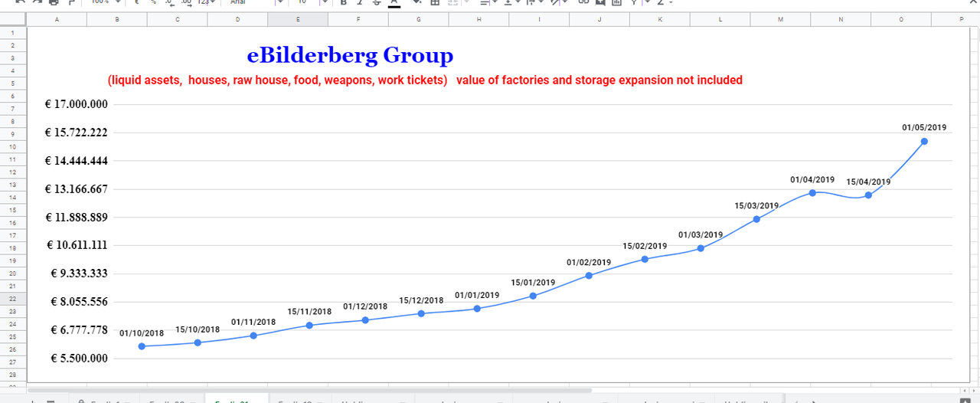
Task: Select column M header
Action: (x=780, y=19)
